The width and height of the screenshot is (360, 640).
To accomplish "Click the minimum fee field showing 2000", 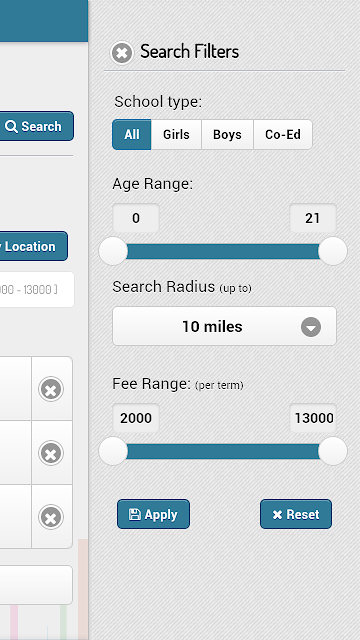I will [136, 418].
